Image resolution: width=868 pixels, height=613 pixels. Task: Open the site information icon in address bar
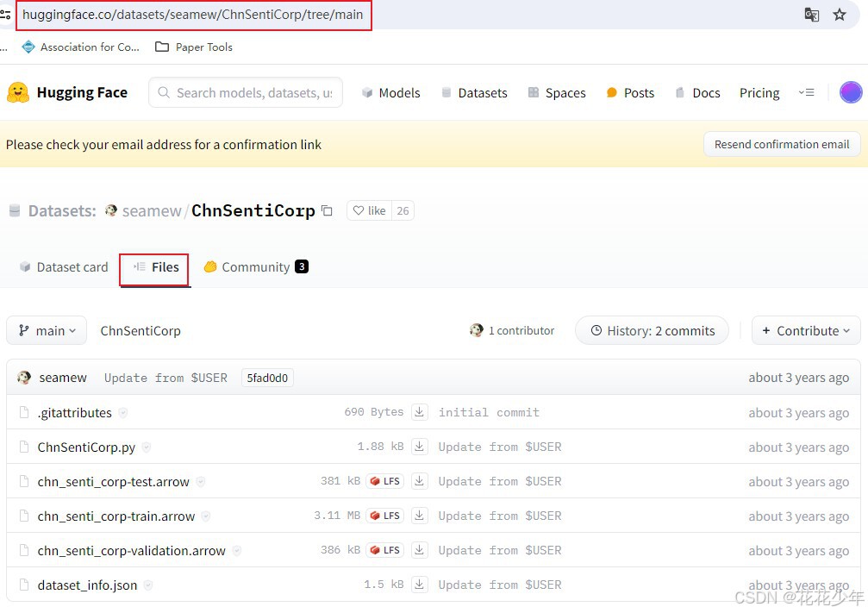[x=5, y=15]
